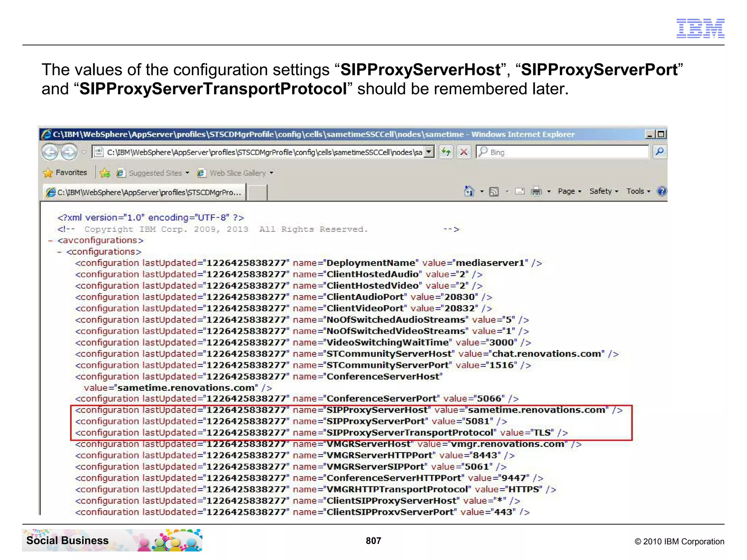Collapse the avconfigurations XML node
Screen dimensions: 747x560
coord(51,241)
